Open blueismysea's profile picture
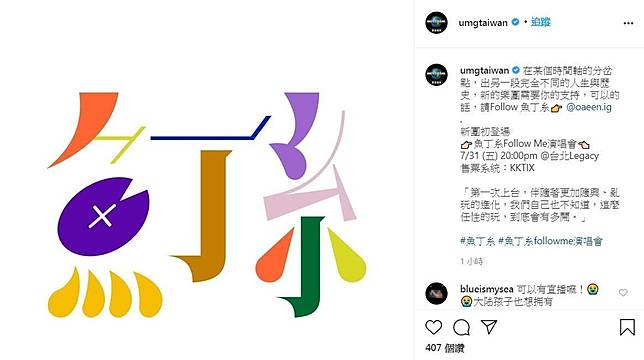Viewport: 644px width, 360px height. (436, 293)
